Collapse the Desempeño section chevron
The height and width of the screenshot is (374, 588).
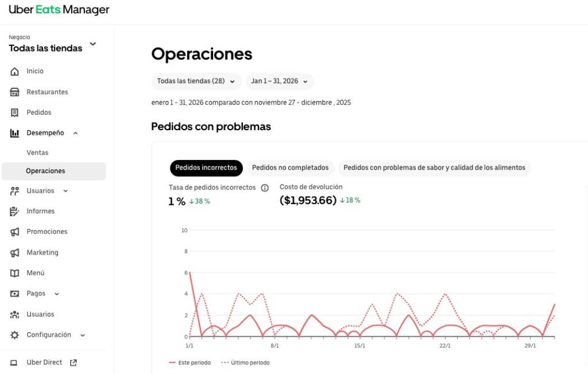tap(75, 133)
